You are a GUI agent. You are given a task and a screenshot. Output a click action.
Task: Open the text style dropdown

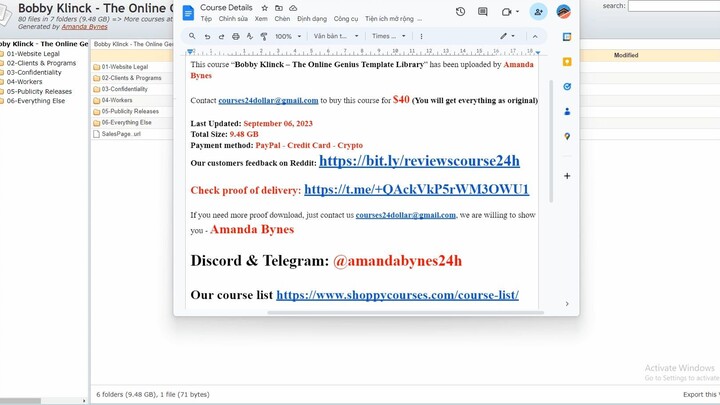click(335, 36)
